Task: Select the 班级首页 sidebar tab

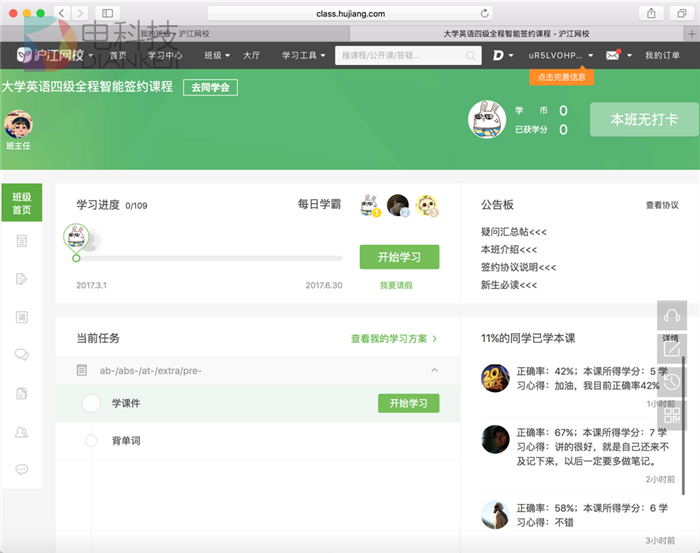Action: (x=21, y=203)
